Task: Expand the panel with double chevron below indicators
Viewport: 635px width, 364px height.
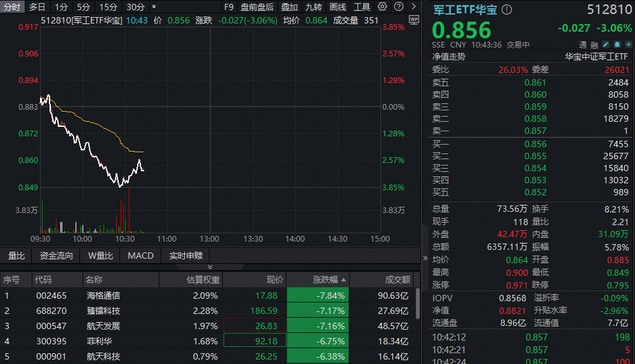Action: point(211,267)
